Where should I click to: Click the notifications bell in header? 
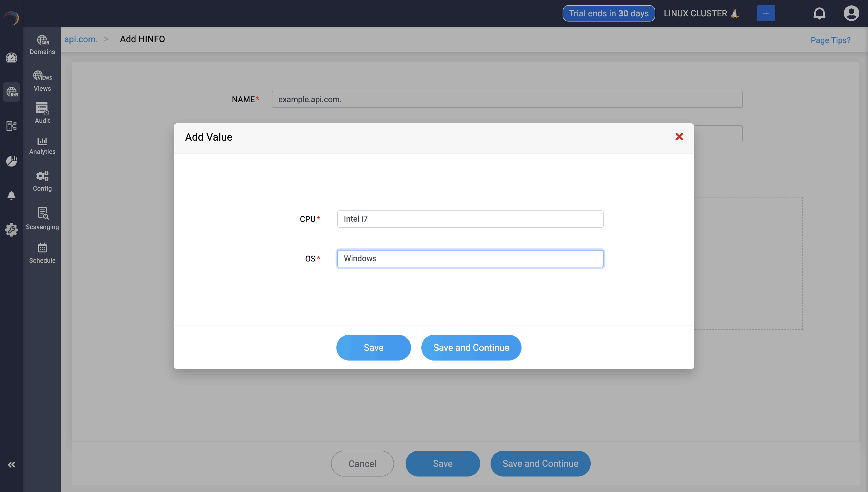pos(819,13)
